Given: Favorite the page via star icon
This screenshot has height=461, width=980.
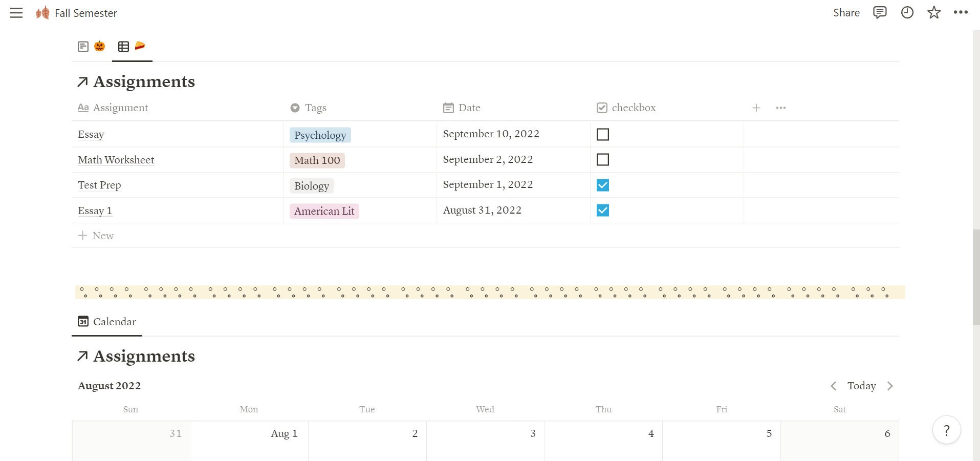Looking at the screenshot, I should [x=934, y=12].
